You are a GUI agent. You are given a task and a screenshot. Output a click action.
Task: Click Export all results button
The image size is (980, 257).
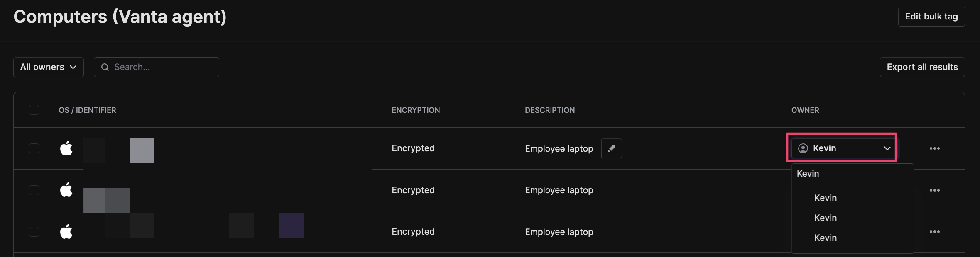click(x=922, y=67)
